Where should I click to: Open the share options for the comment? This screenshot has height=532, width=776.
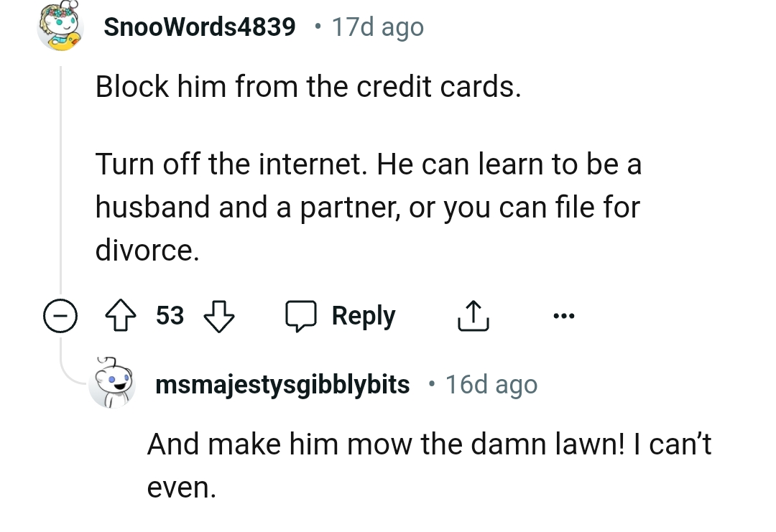[x=472, y=315]
